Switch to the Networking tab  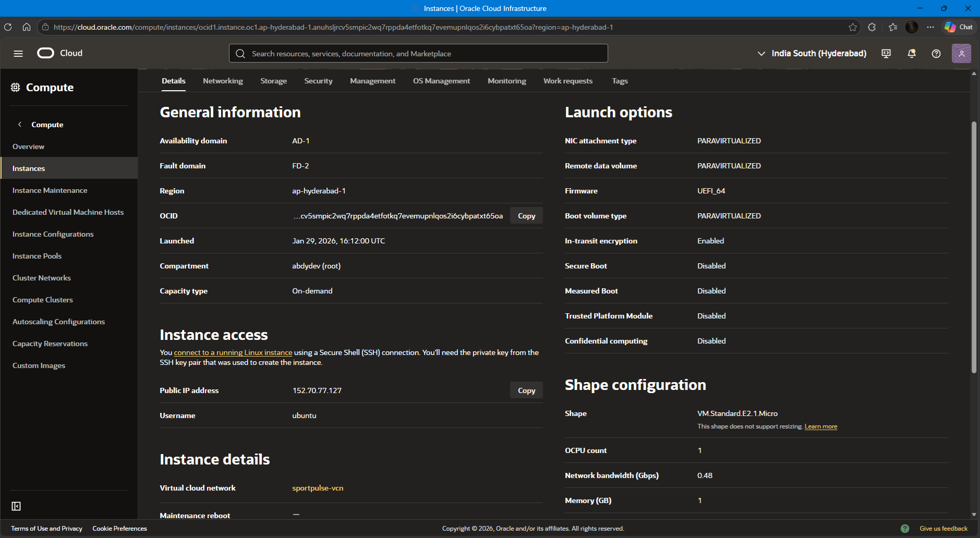223,81
